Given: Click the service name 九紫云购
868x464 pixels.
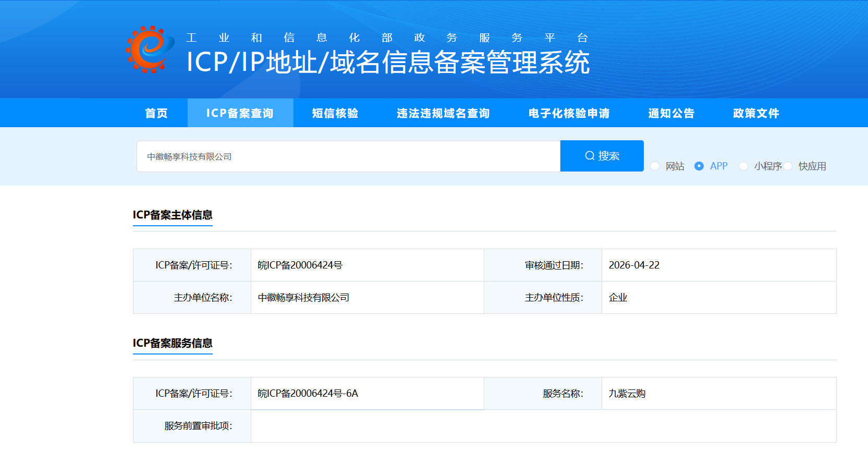Looking at the screenshot, I should point(627,394).
